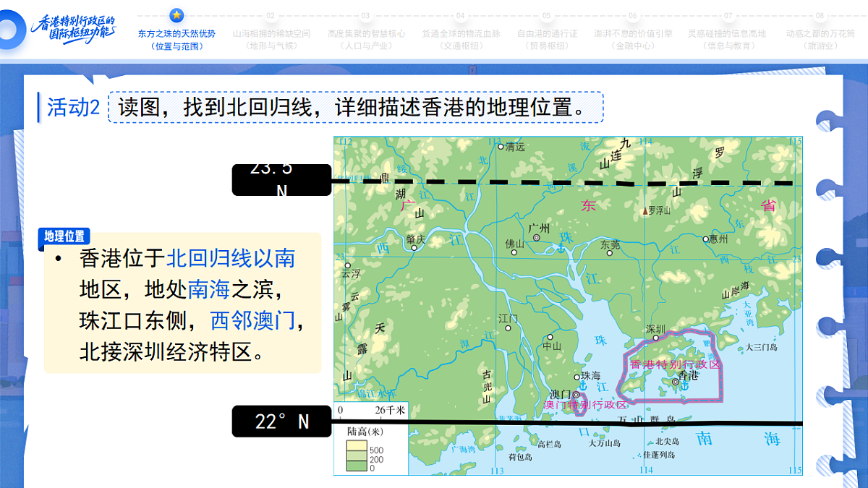This screenshot has width=868, height=488.
Task: Click the 清远 city label on the map
Action: click(x=514, y=147)
